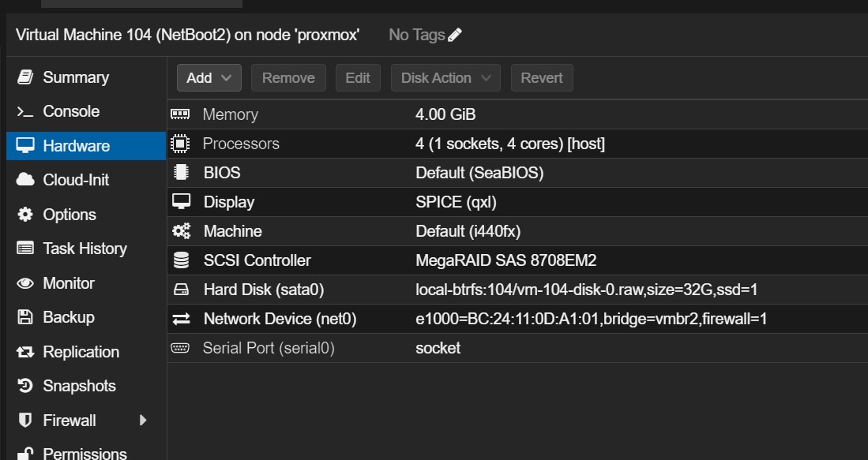Click the Snapshots history icon
The image size is (868, 460).
pos(25,385)
